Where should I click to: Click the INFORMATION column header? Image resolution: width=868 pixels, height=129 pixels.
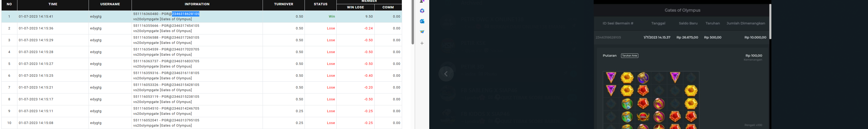[x=197, y=4]
